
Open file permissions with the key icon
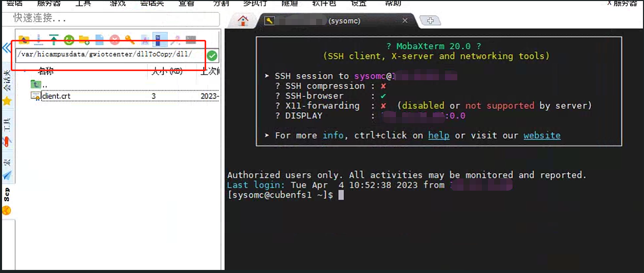pos(129,39)
